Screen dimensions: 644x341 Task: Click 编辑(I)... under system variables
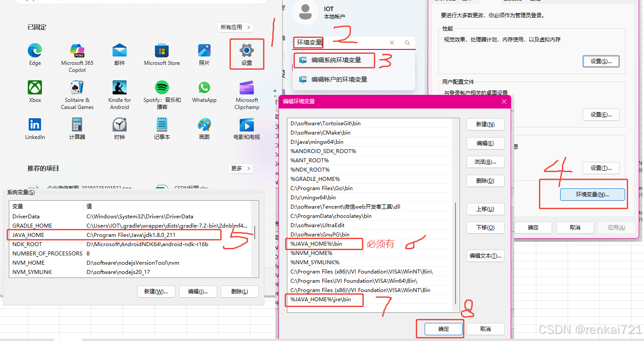coord(198,292)
